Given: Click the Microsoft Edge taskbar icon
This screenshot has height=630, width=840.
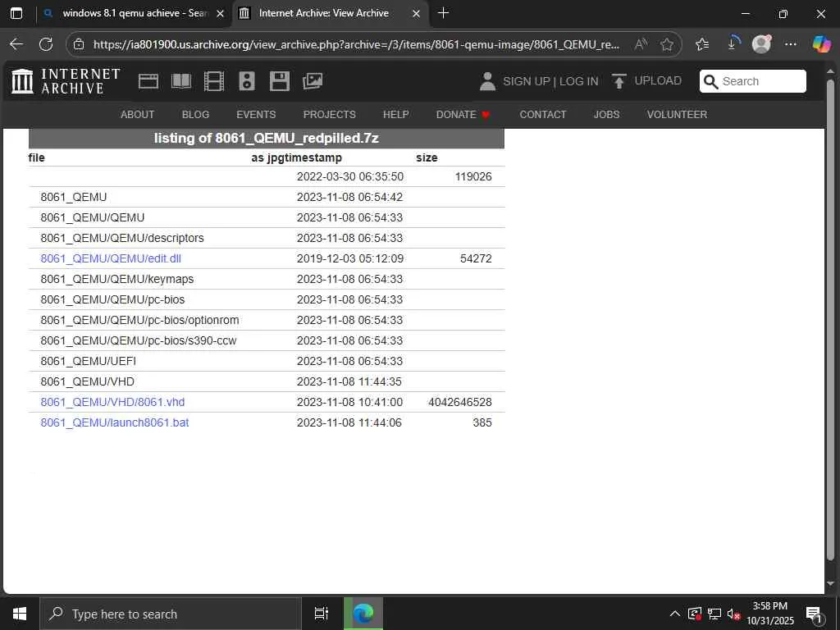Looking at the screenshot, I should tap(363, 614).
